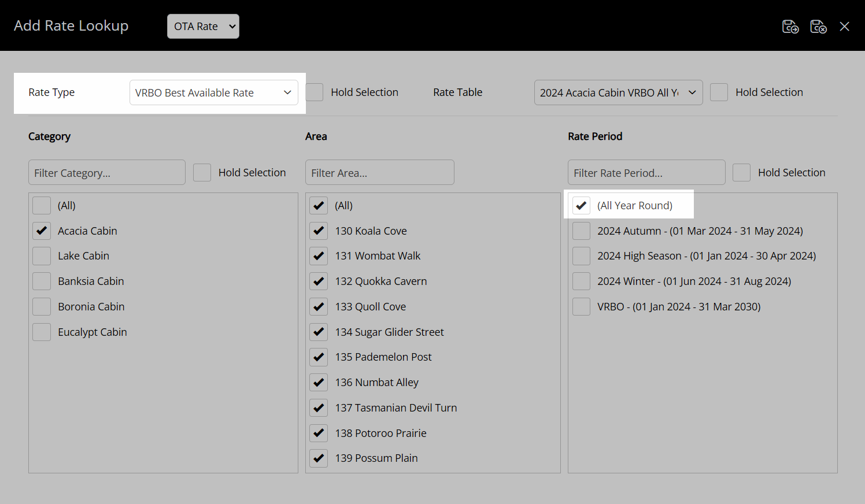865x504 pixels.
Task: Uncheck the (All) area checkbox
Action: (x=319, y=206)
